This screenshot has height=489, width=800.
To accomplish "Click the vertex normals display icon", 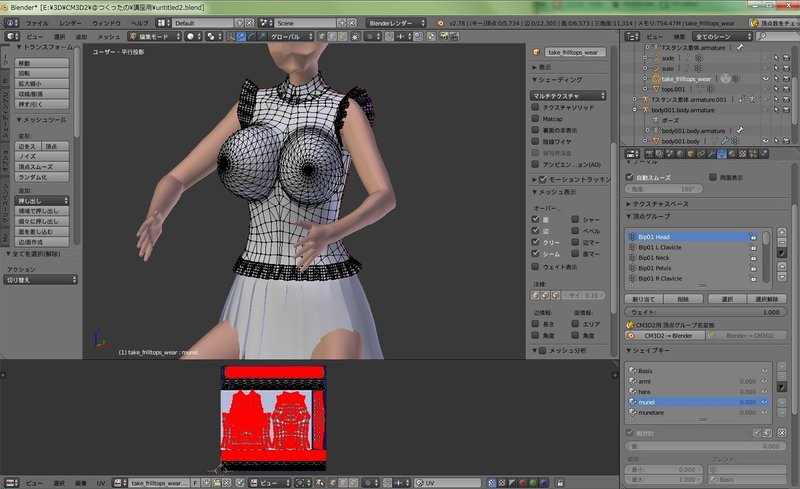I will [x=537, y=296].
